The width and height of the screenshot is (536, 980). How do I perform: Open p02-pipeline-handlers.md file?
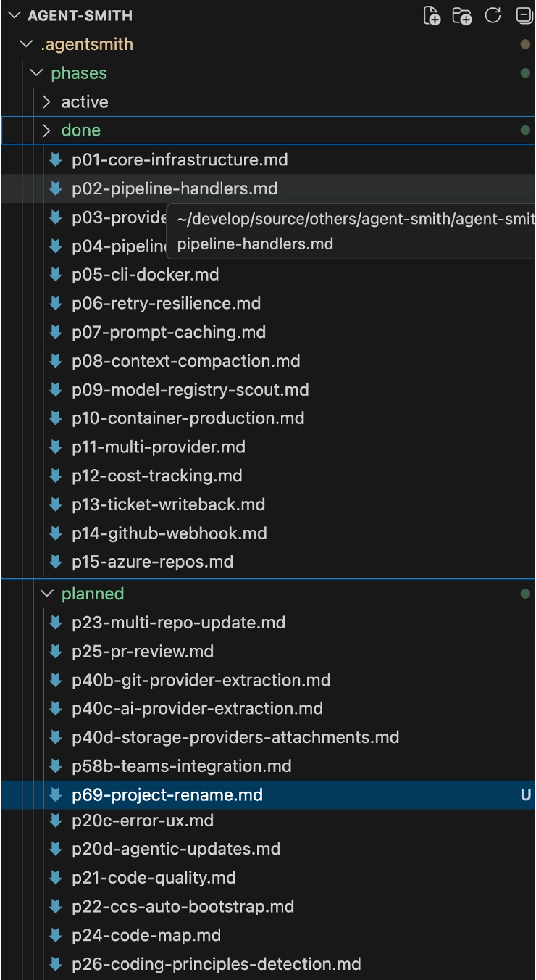coord(175,188)
